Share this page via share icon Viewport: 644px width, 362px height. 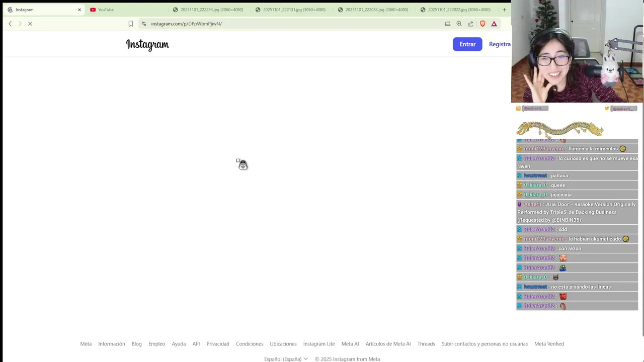coord(470,24)
